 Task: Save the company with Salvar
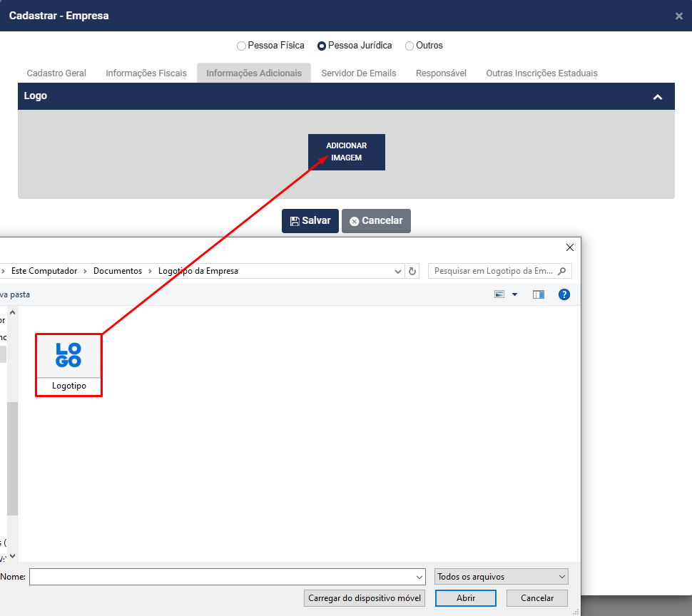pos(310,221)
